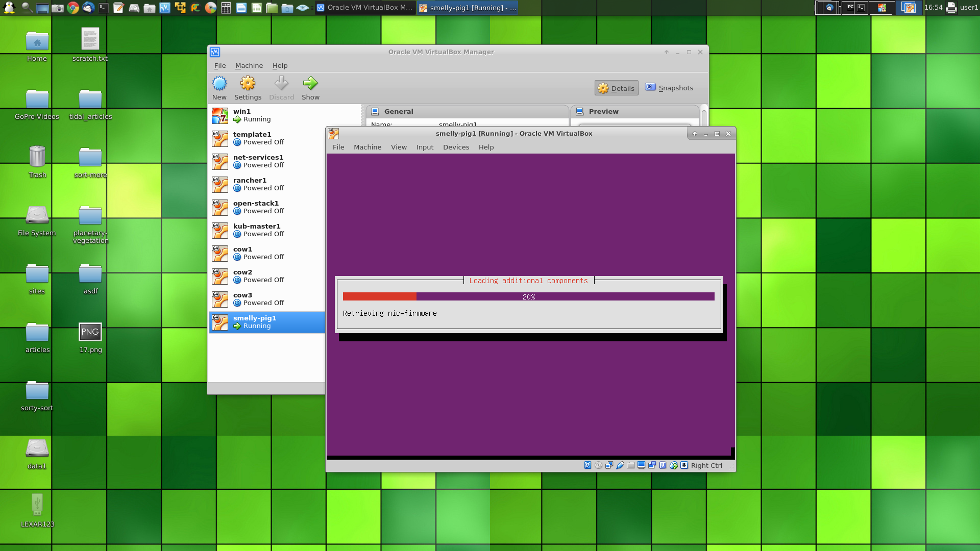
Task: Select the smelly-pig1 VM in the list
Action: pyautogui.click(x=267, y=322)
